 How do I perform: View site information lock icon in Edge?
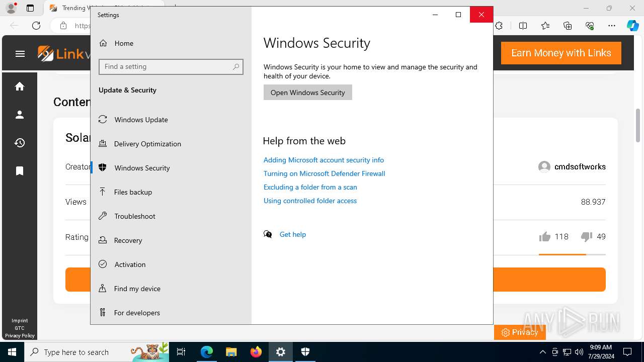click(63, 26)
